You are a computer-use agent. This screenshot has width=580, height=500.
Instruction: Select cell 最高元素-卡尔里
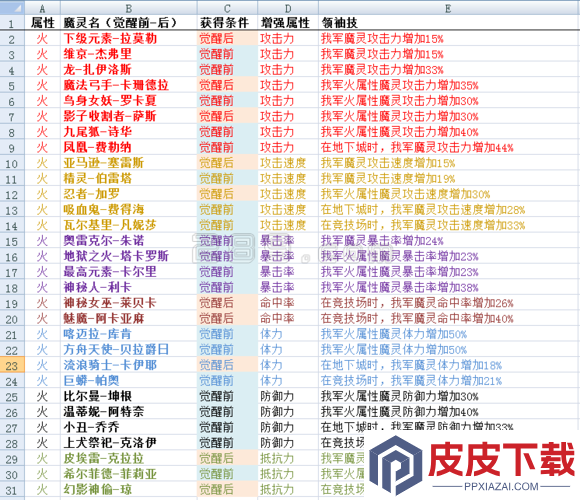pyautogui.click(x=129, y=271)
